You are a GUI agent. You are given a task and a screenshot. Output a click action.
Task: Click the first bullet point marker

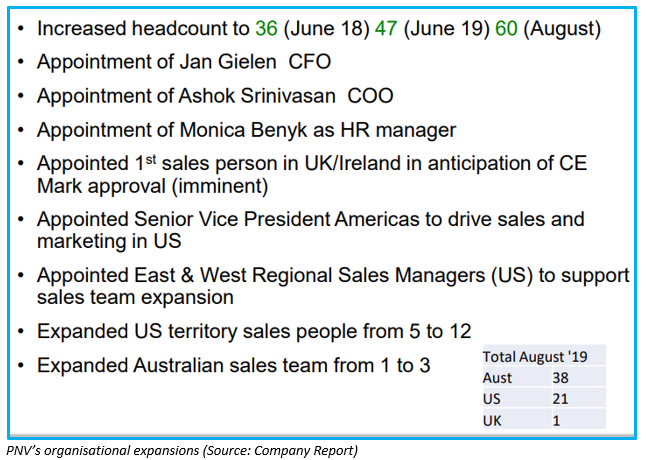(x=21, y=29)
